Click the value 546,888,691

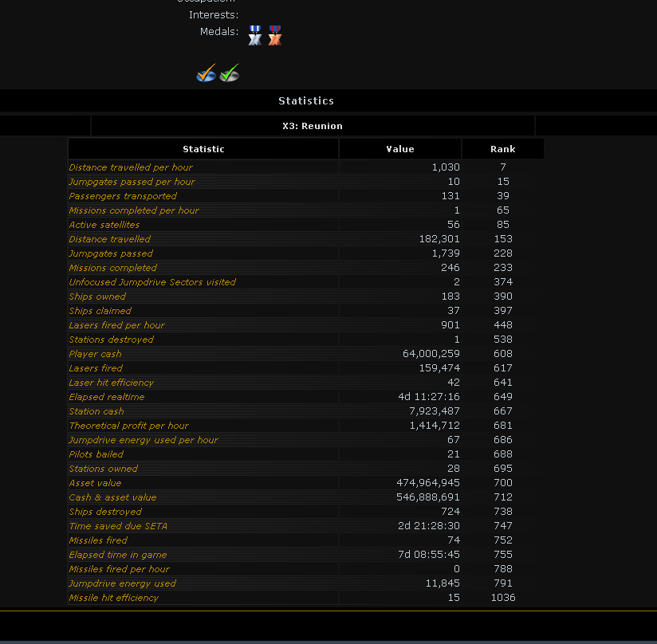pyautogui.click(x=428, y=497)
